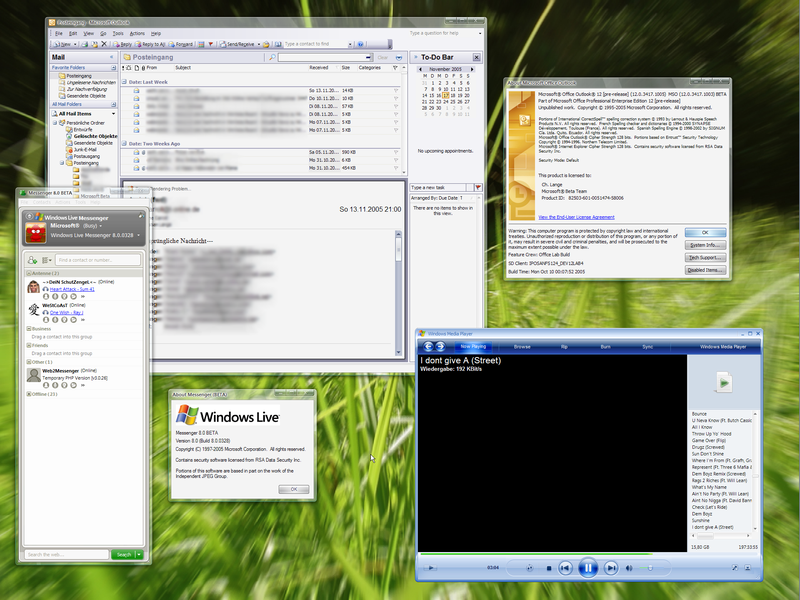The height and width of the screenshot is (600, 800).
Task: Switch to the Burn tab in Media Player
Action: 605,346
